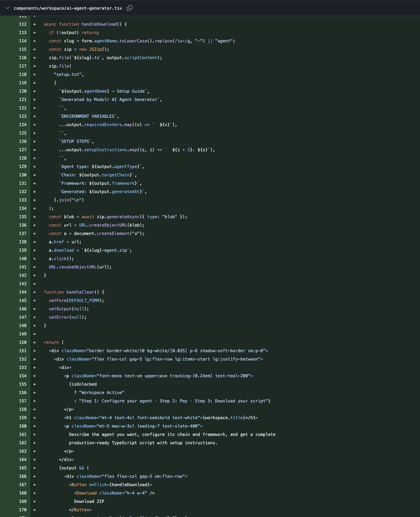Select line number 135
The height and width of the screenshot is (517, 420).
23,217
